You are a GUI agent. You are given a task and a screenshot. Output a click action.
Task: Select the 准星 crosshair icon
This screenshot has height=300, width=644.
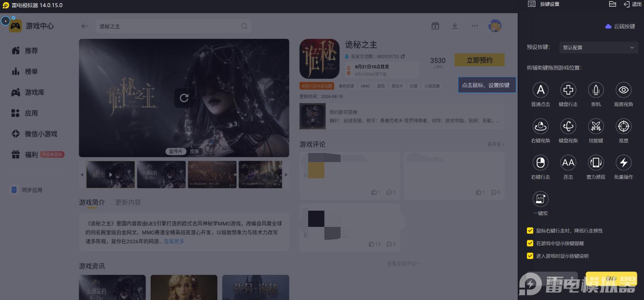[623, 126]
